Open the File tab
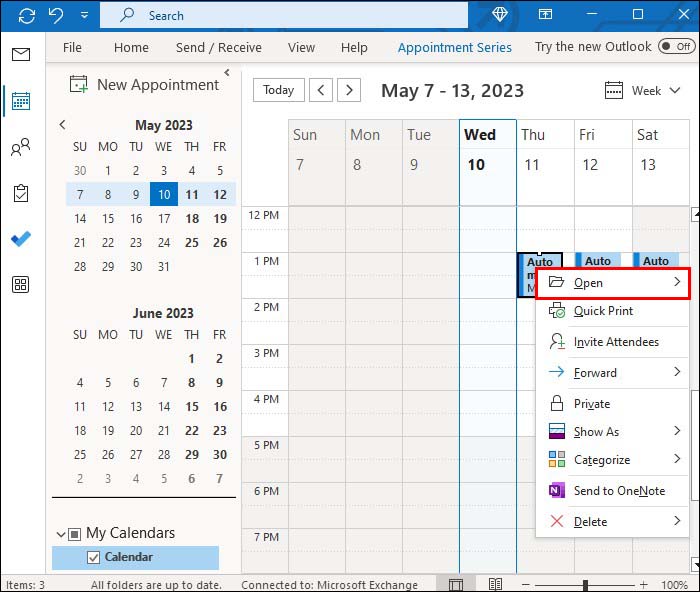The image size is (700, 592). coord(72,47)
